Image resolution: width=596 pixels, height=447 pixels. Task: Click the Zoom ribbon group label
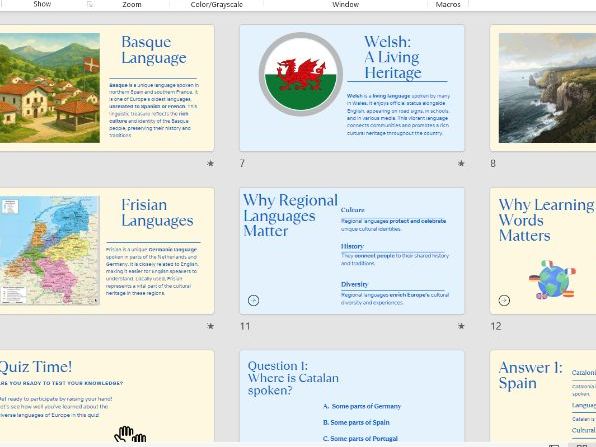(132, 4)
